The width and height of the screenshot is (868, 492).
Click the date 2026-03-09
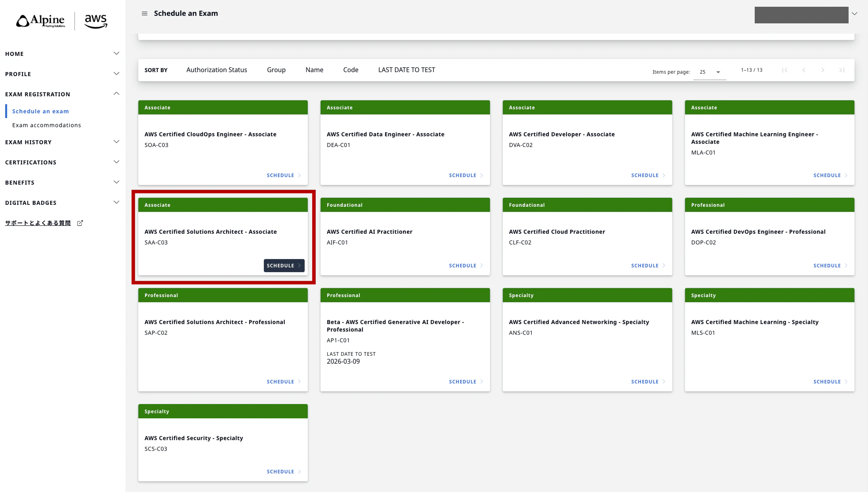343,361
